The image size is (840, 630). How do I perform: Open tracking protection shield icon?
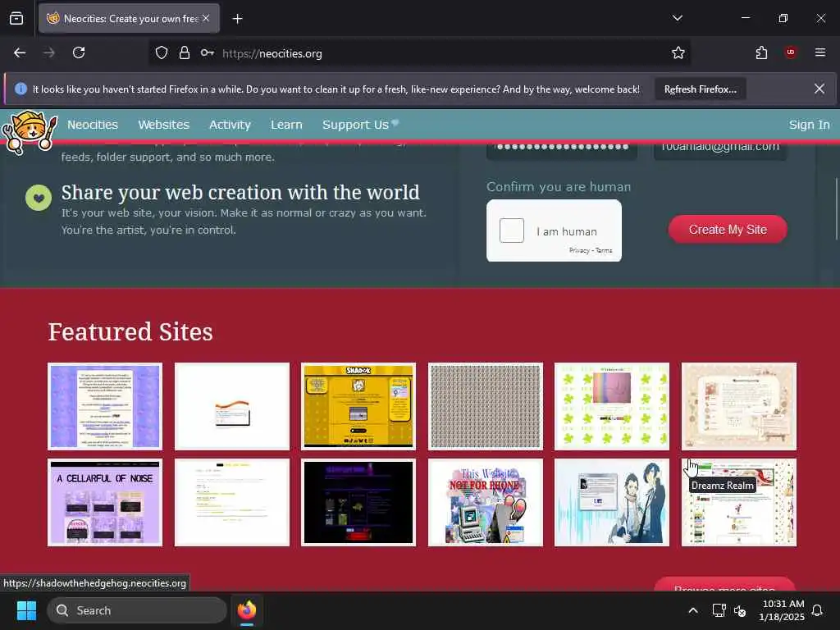coord(162,53)
